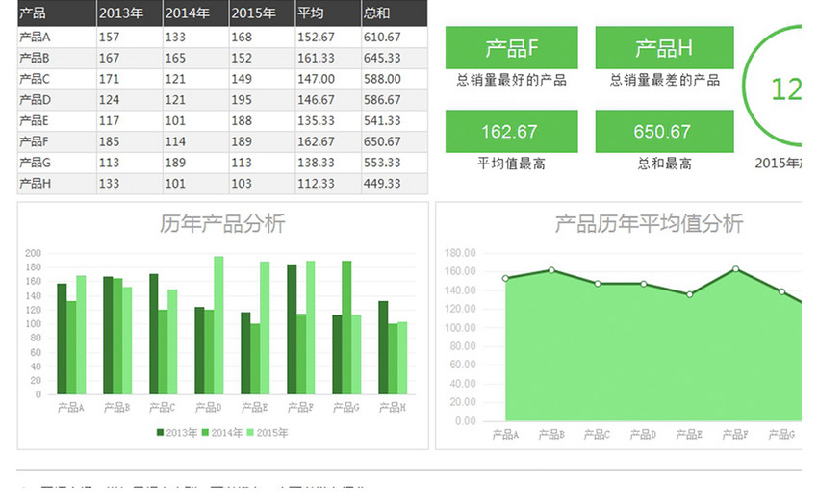The image size is (818, 504).
Task: Select cell 147.00 in 产品C row
Action: pyautogui.click(x=328, y=79)
